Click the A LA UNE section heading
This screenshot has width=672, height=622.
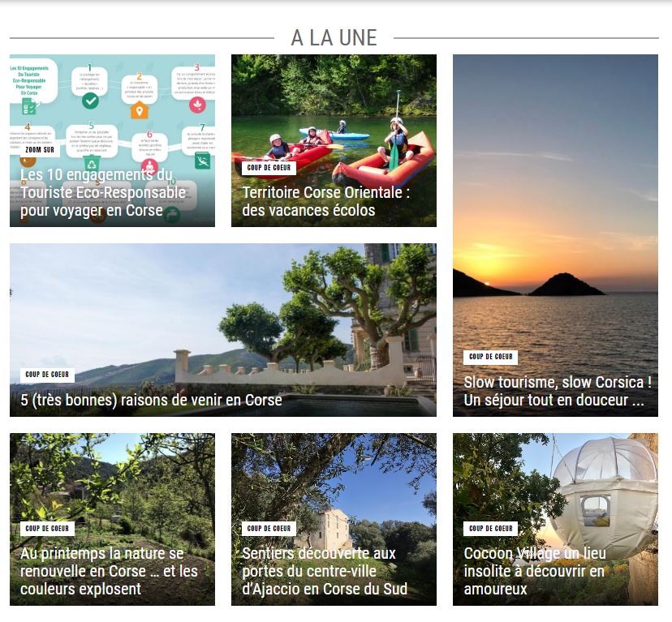334,37
